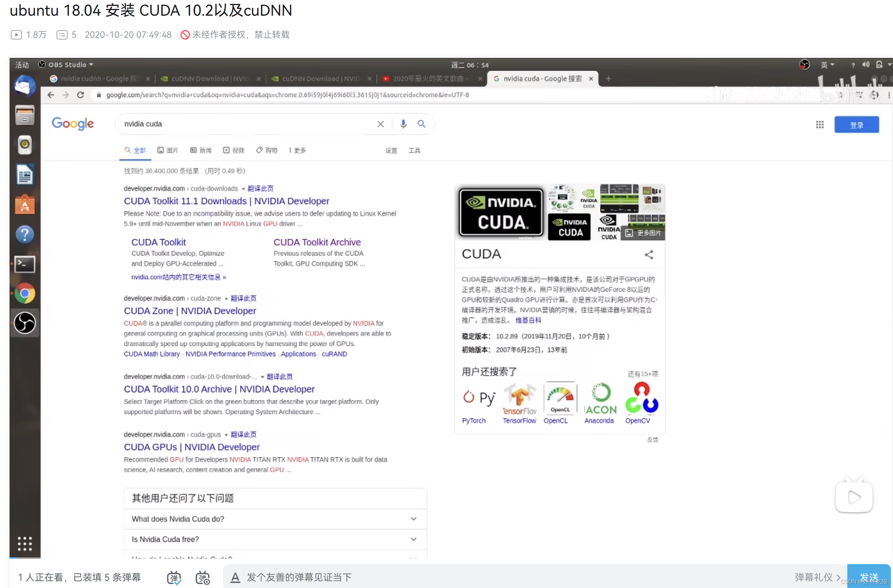The image size is (893, 588).
Task: Open OBS Studio app menu dropdown
Action: point(66,64)
